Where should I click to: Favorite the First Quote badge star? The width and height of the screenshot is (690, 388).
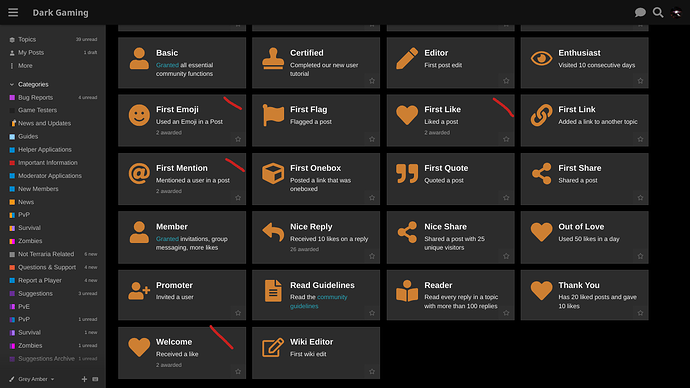pyautogui.click(x=506, y=198)
